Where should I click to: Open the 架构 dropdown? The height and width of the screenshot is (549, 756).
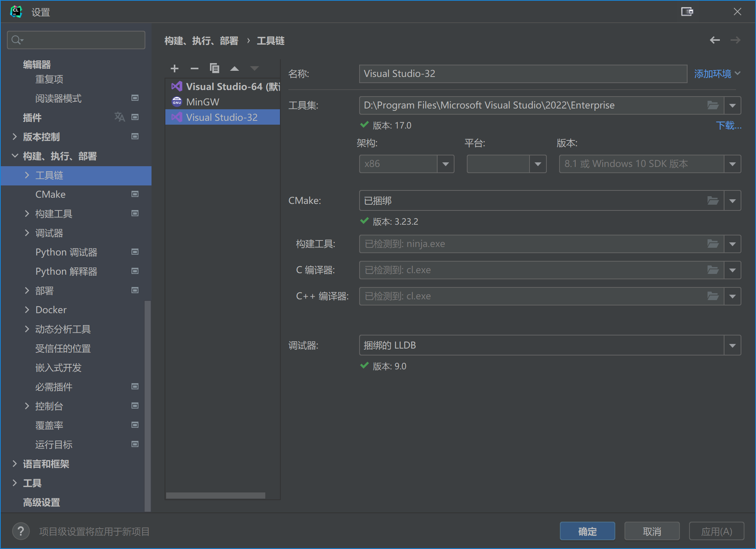tap(445, 164)
